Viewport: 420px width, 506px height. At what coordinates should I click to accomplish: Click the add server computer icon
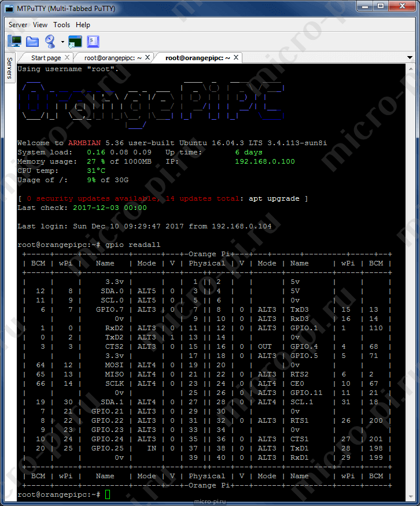coord(15,41)
